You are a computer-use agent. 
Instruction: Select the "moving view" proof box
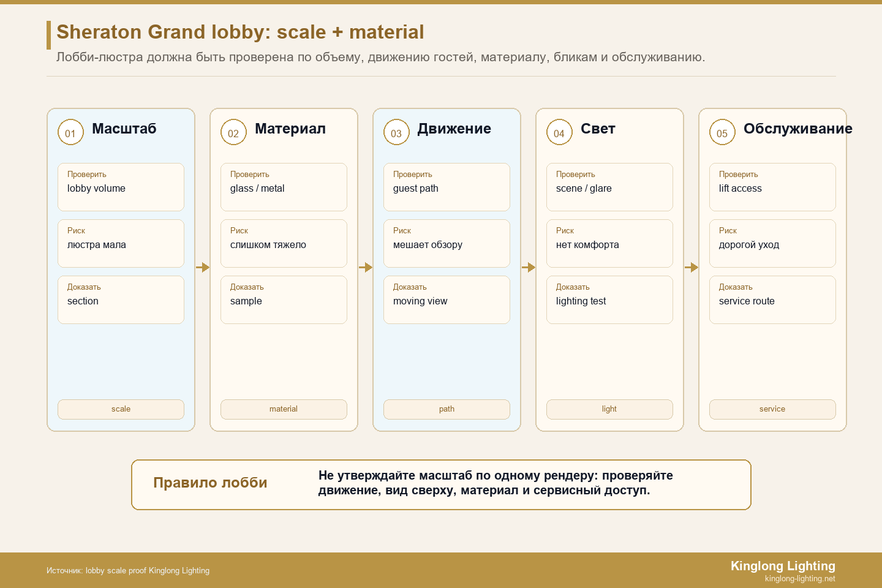447,300
